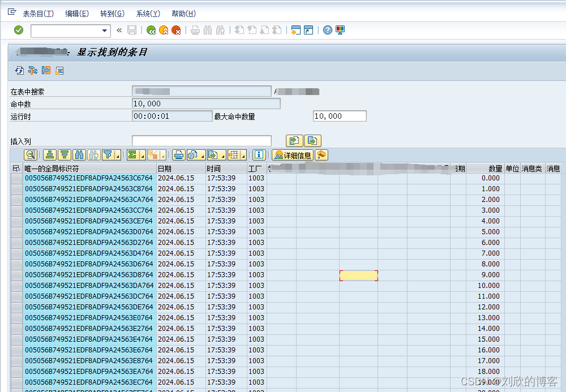This screenshot has height=392, width=566.
Task: Open the 转到(G) menu
Action: pos(111,13)
